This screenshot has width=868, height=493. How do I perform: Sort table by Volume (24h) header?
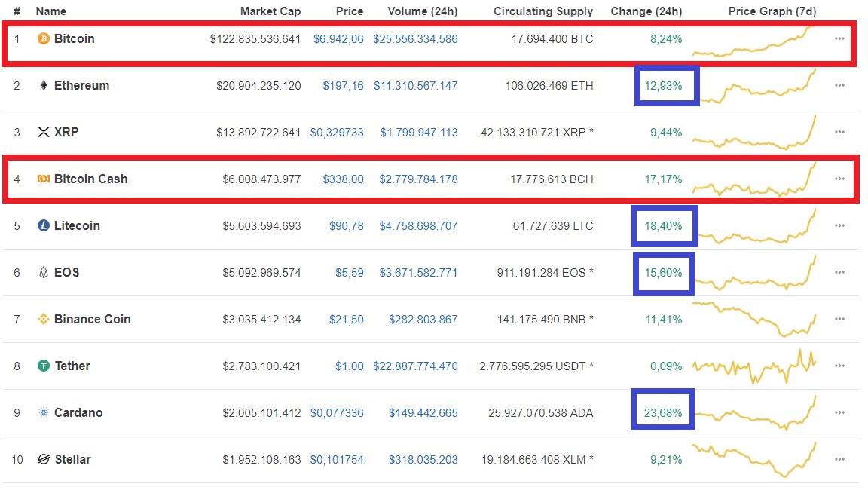pyautogui.click(x=423, y=11)
